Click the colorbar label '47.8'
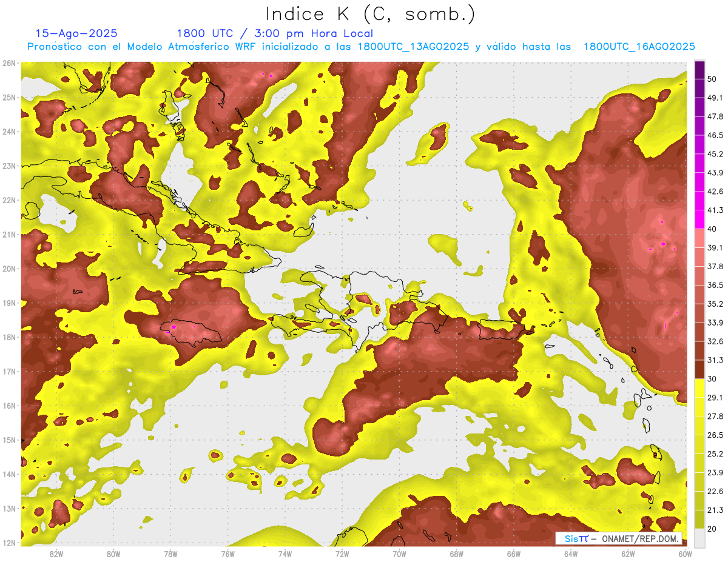The width and height of the screenshot is (728, 562). (x=715, y=116)
